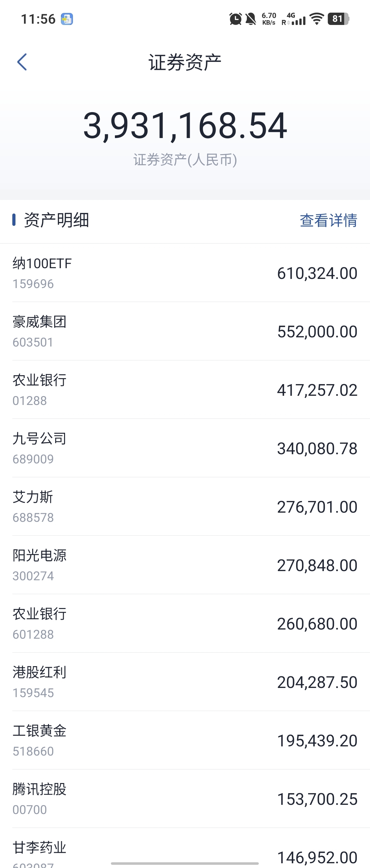
Task: Open the 纳100ETF 159696 holding
Action: point(185,273)
